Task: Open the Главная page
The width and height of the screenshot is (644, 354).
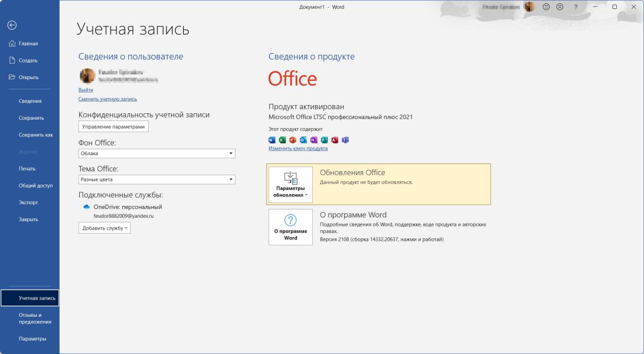Action: pyautogui.click(x=30, y=44)
